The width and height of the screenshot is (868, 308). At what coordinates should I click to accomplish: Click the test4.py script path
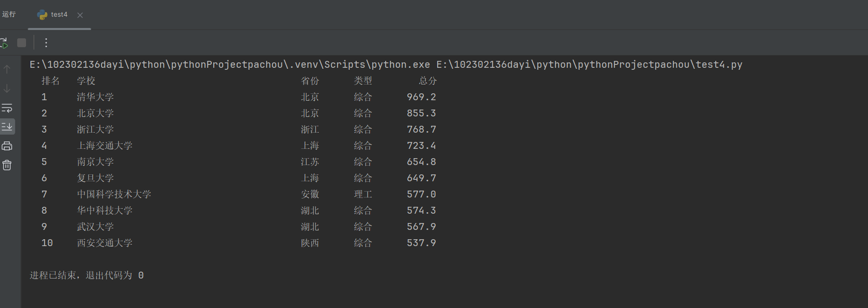589,64
